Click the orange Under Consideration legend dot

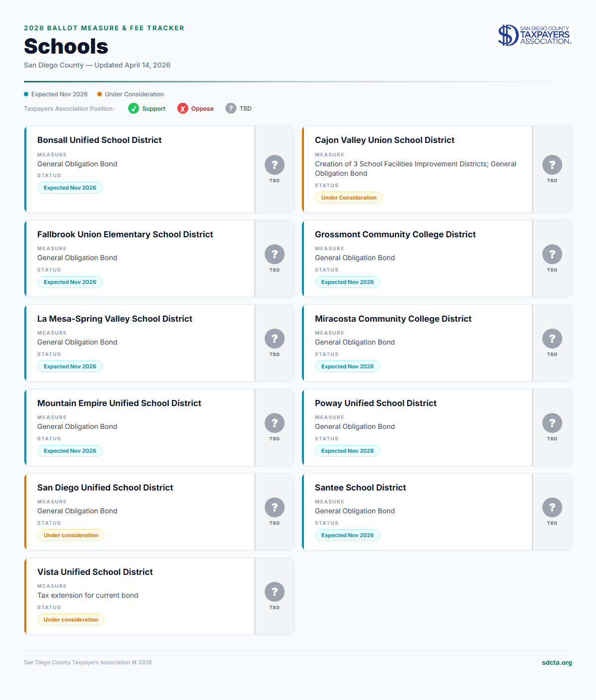click(100, 94)
